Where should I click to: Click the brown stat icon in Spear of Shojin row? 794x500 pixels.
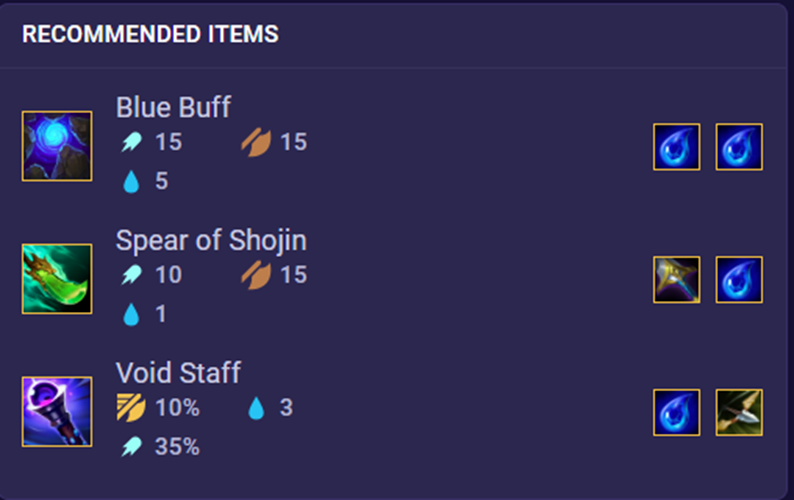[x=256, y=275]
